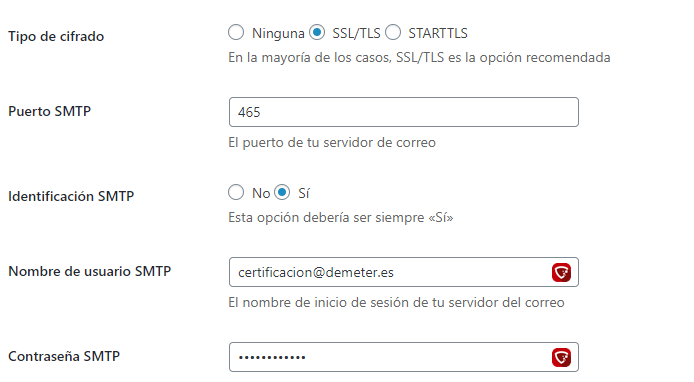Enable the Sí radio for Identificación SMTP

tap(282, 192)
